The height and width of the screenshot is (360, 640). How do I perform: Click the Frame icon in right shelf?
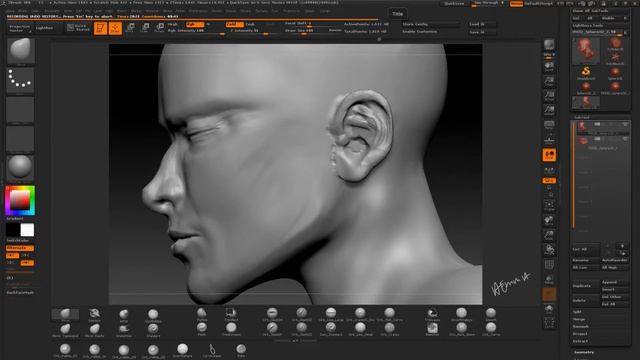pos(549,205)
